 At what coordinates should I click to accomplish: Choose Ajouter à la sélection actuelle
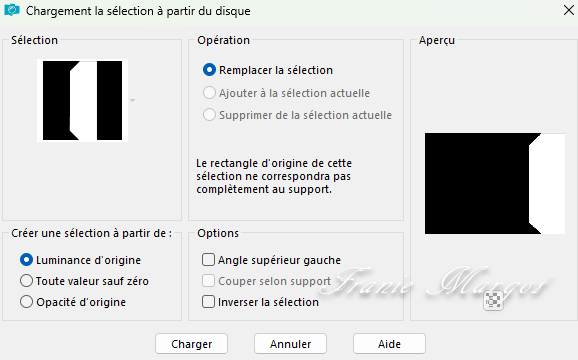click(286, 93)
